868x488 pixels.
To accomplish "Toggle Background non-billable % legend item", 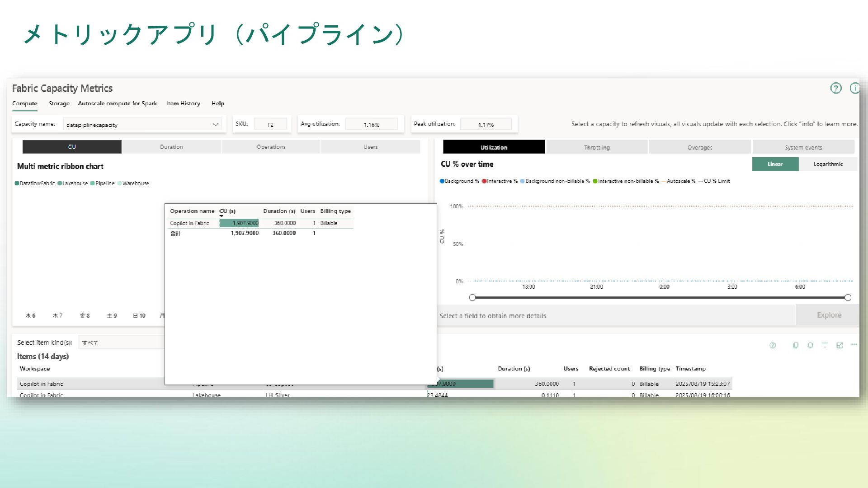I will coord(555,181).
